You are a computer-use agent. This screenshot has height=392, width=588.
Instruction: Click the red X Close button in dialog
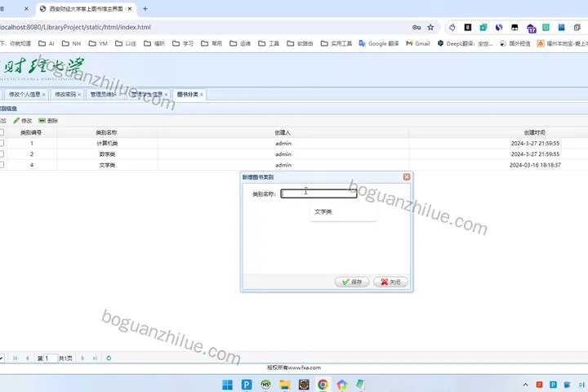coord(390,282)
